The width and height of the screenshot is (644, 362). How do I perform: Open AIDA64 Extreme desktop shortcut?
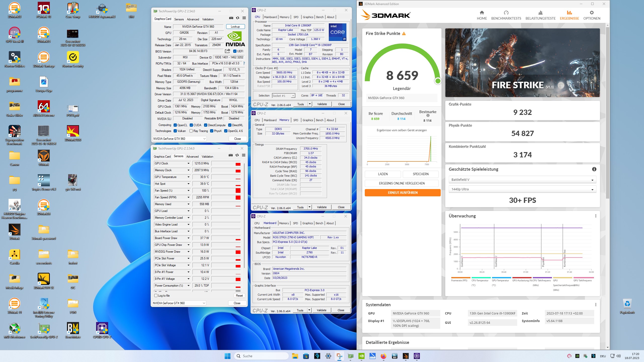click(44, 109)
